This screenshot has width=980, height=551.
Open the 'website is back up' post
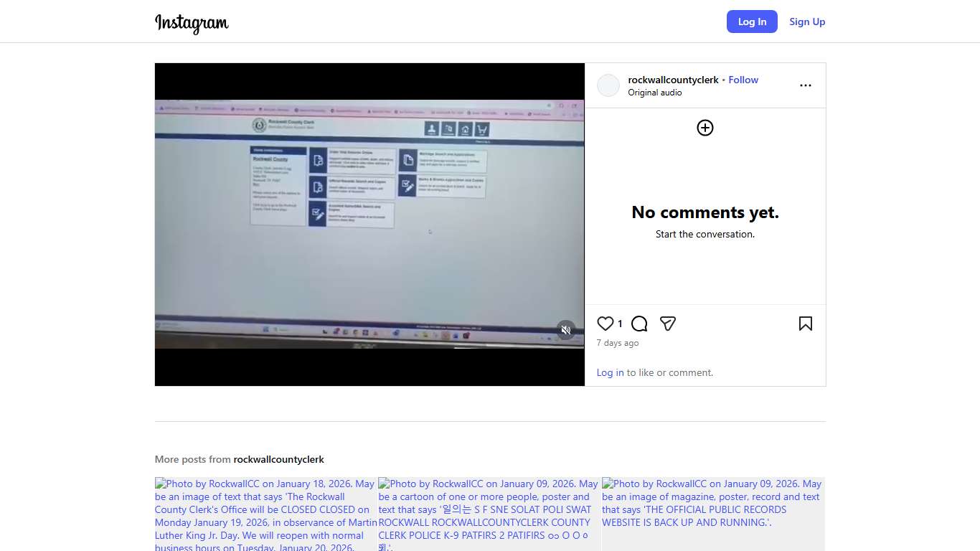pyautogui.click(x=712, y=514)
